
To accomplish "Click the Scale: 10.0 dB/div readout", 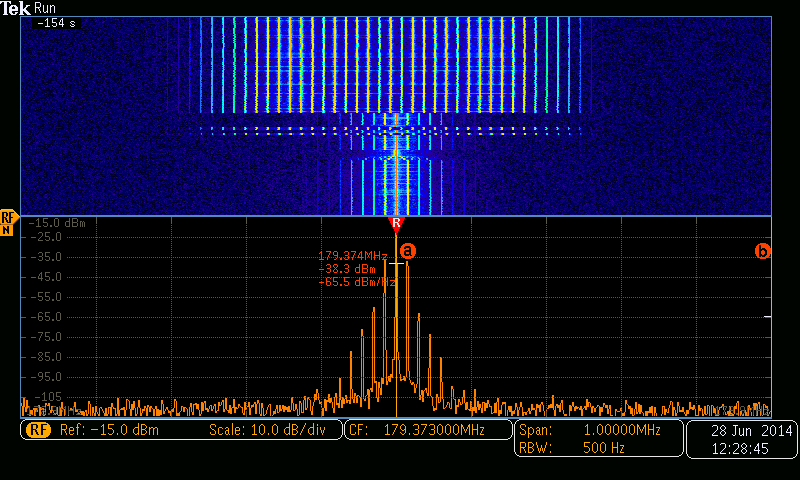I will coord(267,430).
